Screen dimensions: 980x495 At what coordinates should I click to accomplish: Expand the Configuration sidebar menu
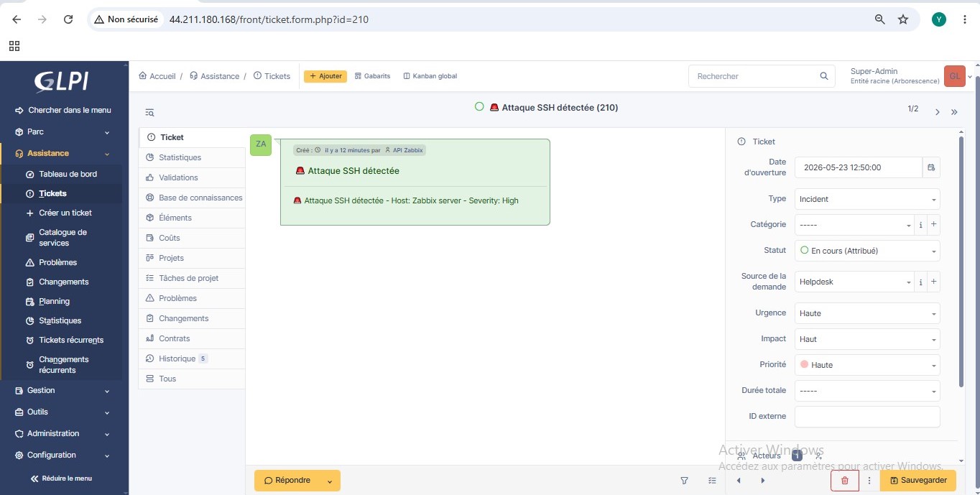[x=64, y=455]
